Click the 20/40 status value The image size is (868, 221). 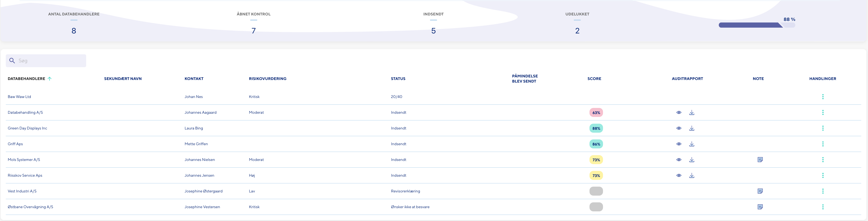pos(397,97)
